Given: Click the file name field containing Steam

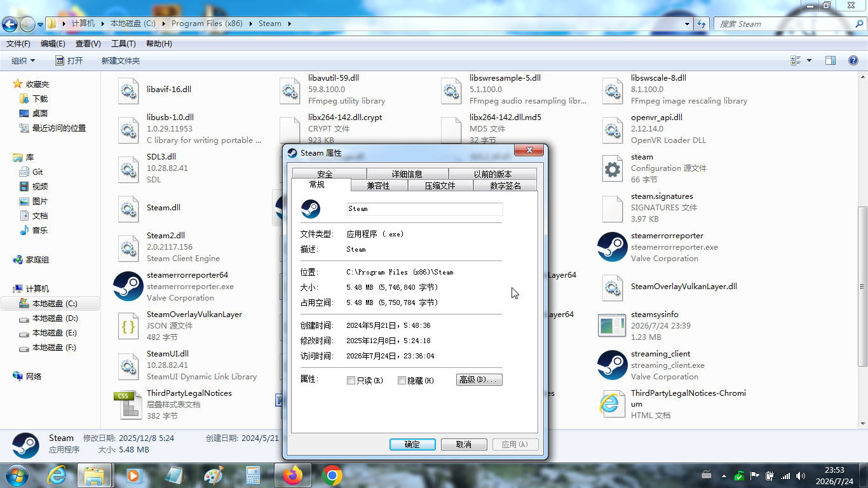Looking at the screenshot, I should tap(424, 209).
